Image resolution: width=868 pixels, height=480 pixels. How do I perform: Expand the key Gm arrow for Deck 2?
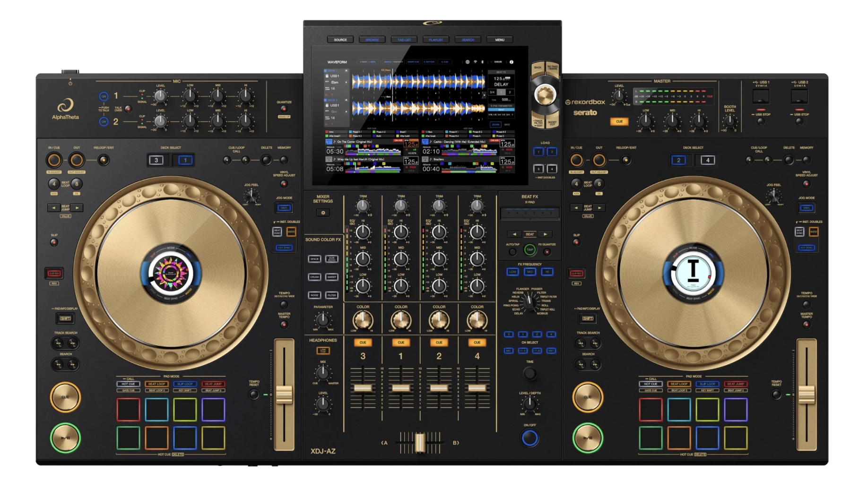tap(346, 112)
